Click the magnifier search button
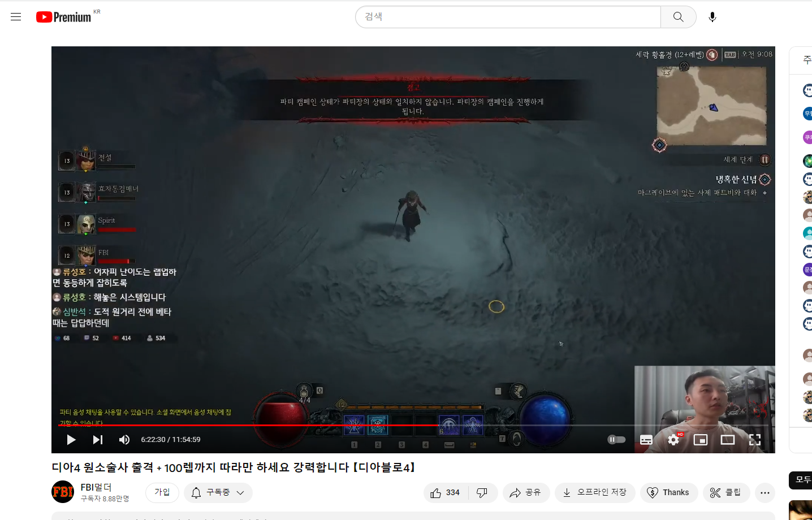812x520 pixels. (679, 17)
